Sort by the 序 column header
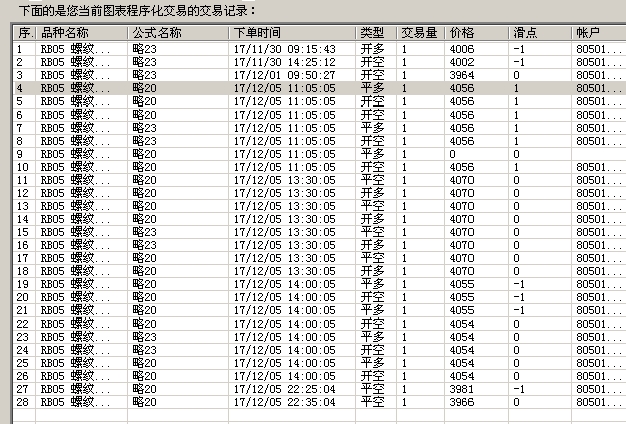 pyautogui.click(x=25, y=33)
